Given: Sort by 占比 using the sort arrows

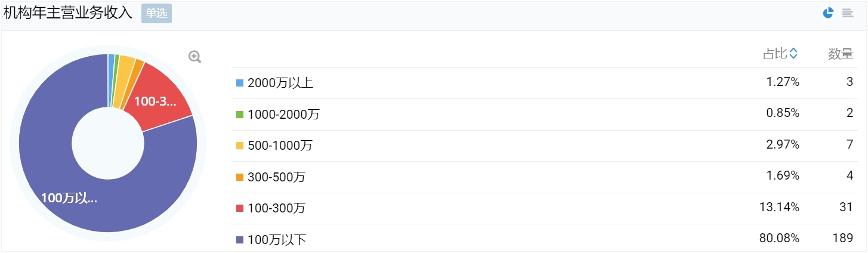Looking at the screenshot, I should pyautogui.click(x=793, y=54).
